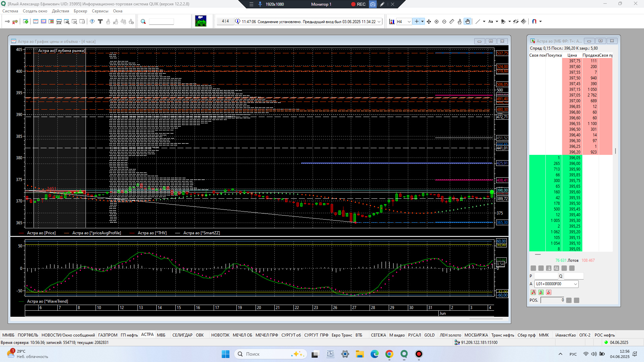This screenshot has width=644, height=362.
Task: Expand the connection status message dropdown
Action: [x=379, y=22]
